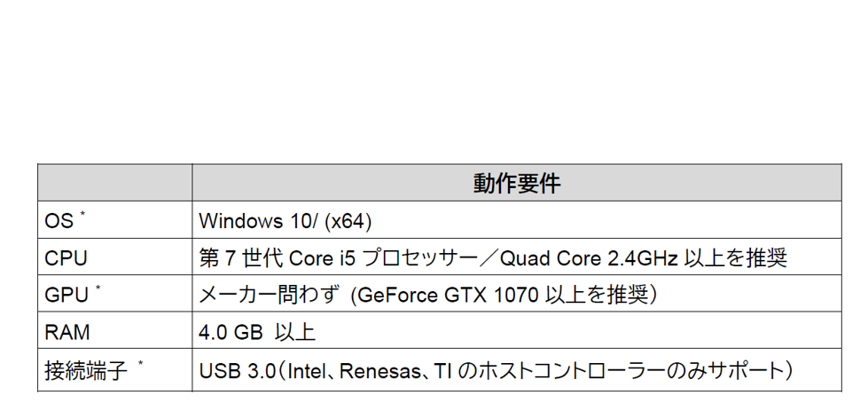
Task: Click the asterisk next to GPU
Action: pyautogui.click(x=98, y=288)
